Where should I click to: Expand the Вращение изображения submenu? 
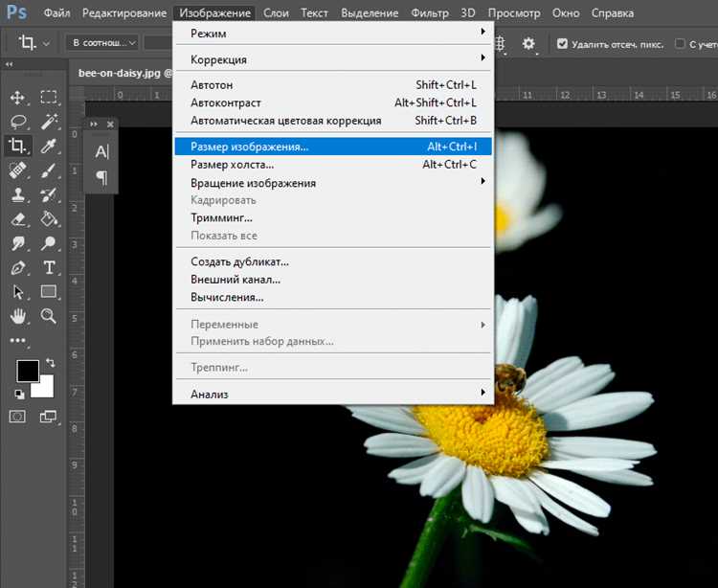(333, 183)
